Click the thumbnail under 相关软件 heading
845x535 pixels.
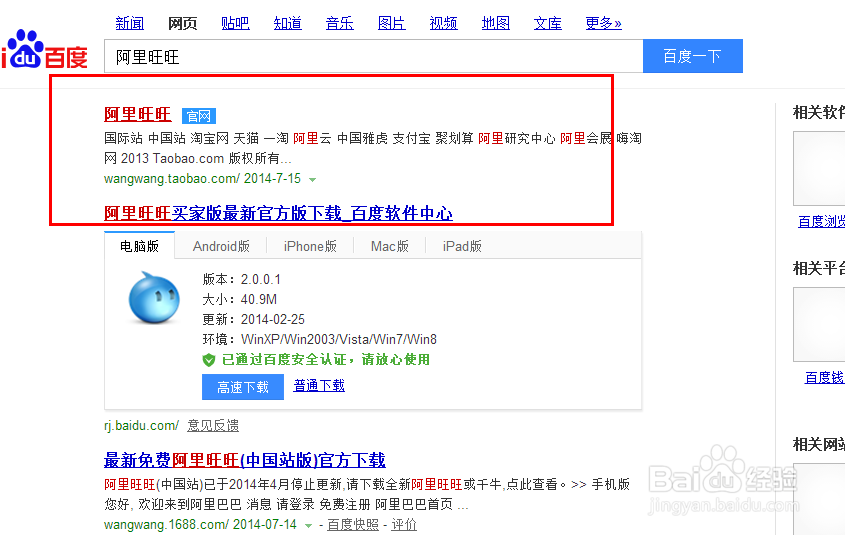coord(819,169)
